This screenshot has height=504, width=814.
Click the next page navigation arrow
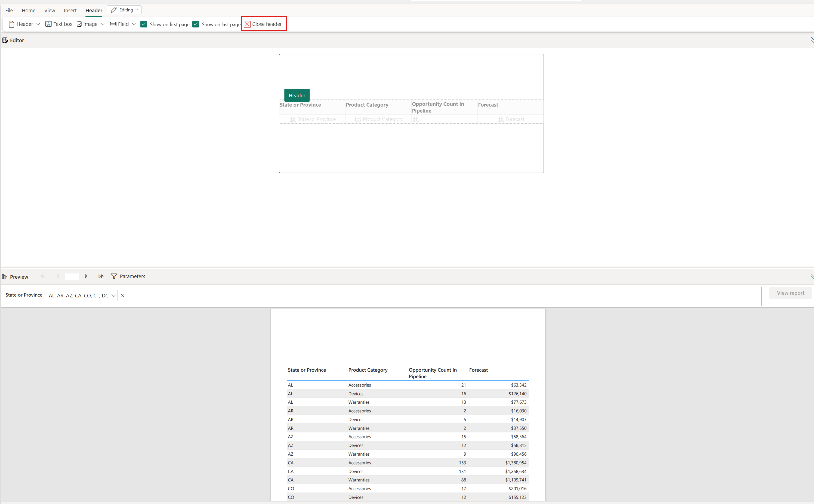[x=86, y=276]
